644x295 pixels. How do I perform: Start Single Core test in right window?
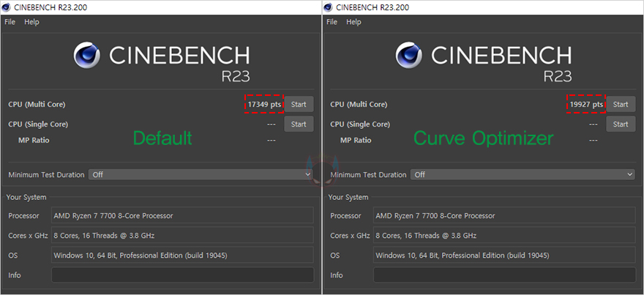click(x=621, y=124)
